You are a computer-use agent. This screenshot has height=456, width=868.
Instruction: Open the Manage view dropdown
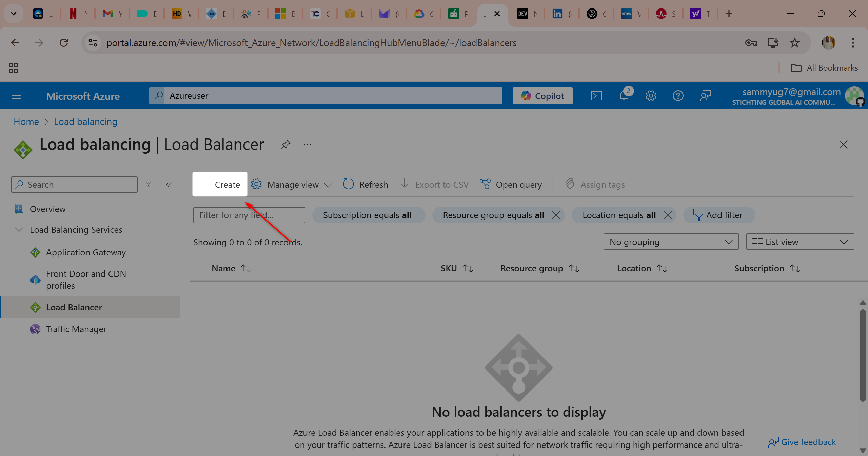tap(292, 185)
